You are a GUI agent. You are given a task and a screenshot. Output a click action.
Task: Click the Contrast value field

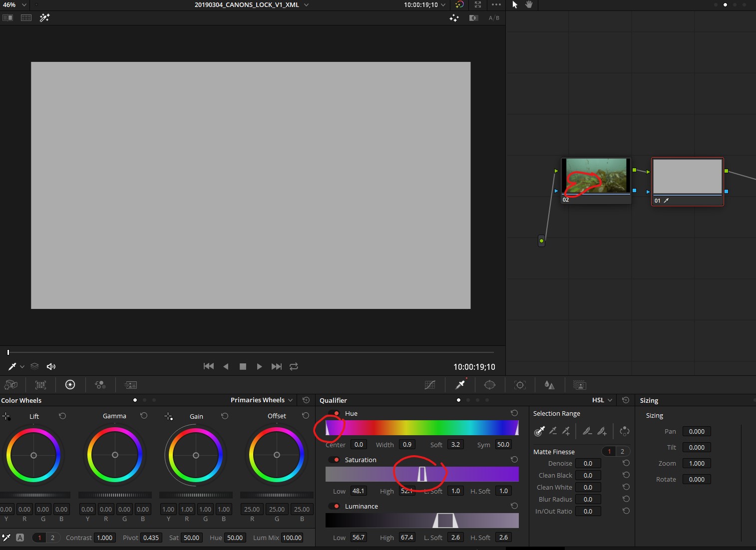(104, 538)
